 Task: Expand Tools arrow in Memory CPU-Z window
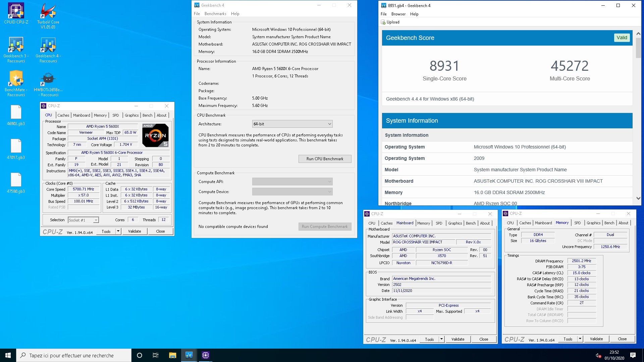point(580,339)
